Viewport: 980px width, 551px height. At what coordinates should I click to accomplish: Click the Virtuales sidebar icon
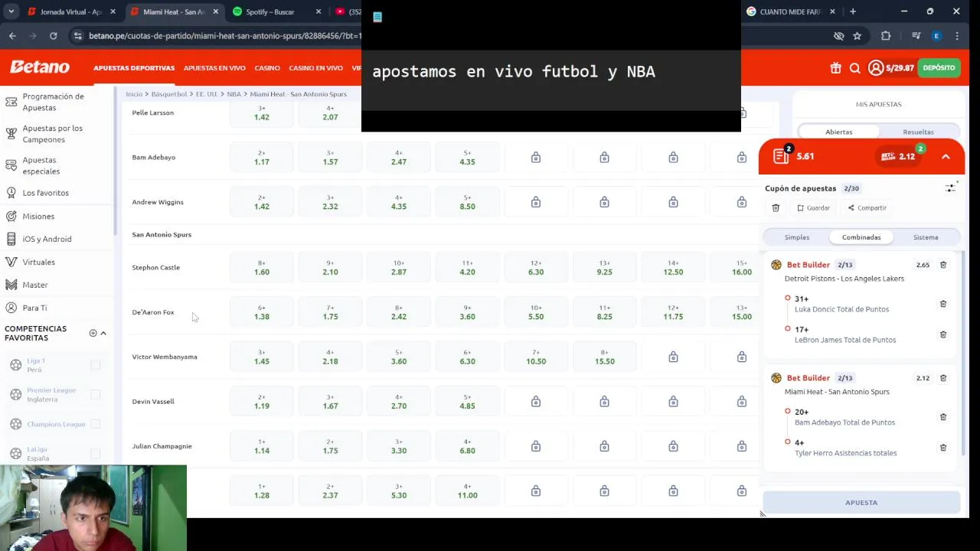11,262
